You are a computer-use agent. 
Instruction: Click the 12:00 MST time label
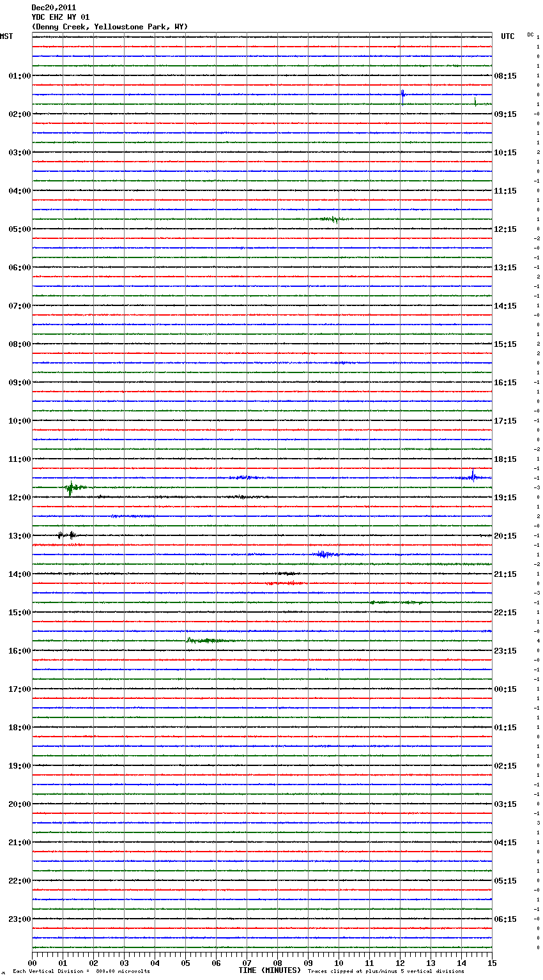coord(19,498)
